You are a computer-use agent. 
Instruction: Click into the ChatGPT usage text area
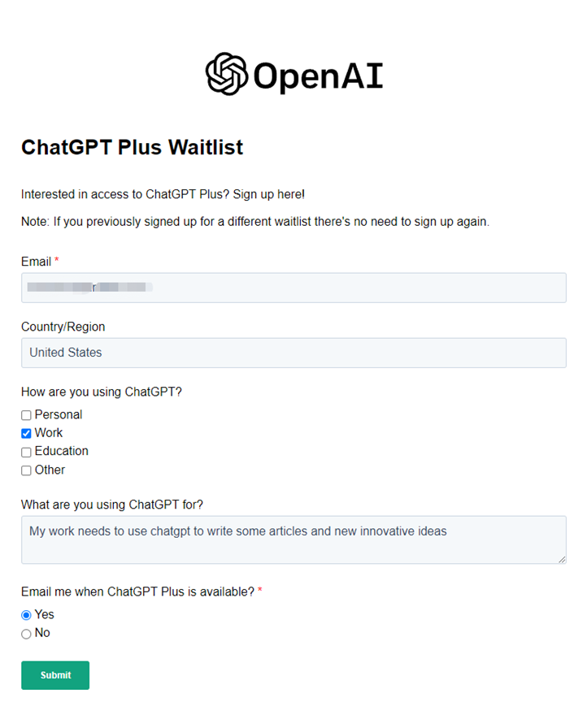(x=293, y=540)
